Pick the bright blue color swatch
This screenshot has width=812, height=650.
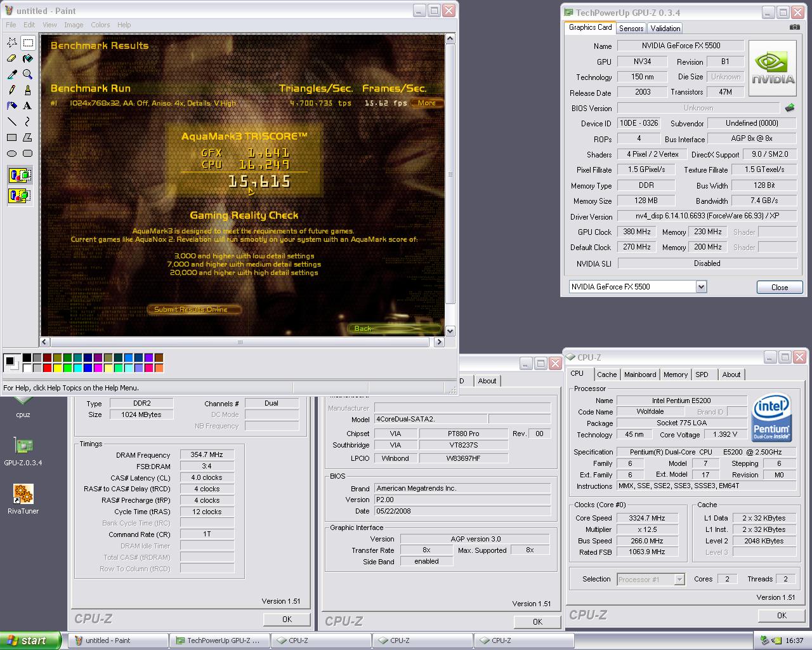click(88, 368)
